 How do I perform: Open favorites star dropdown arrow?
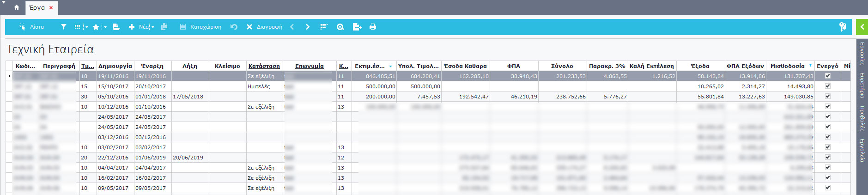[105, 27]
